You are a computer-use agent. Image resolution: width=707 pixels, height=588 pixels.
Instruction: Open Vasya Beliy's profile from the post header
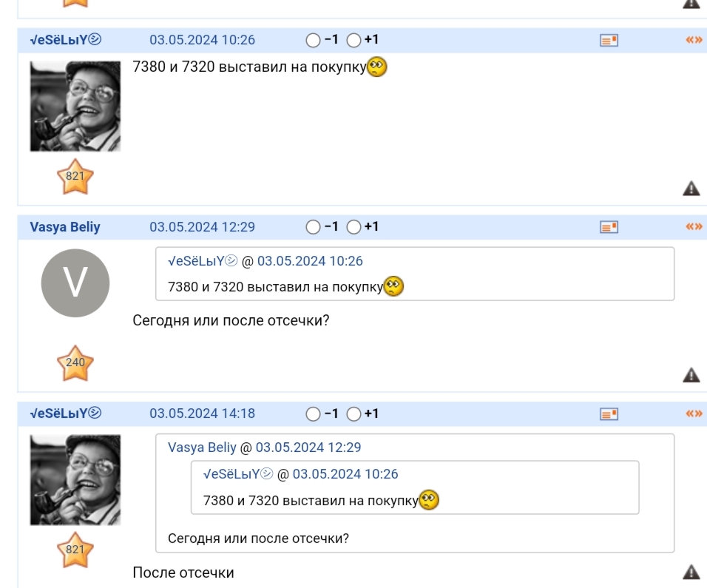65,227
